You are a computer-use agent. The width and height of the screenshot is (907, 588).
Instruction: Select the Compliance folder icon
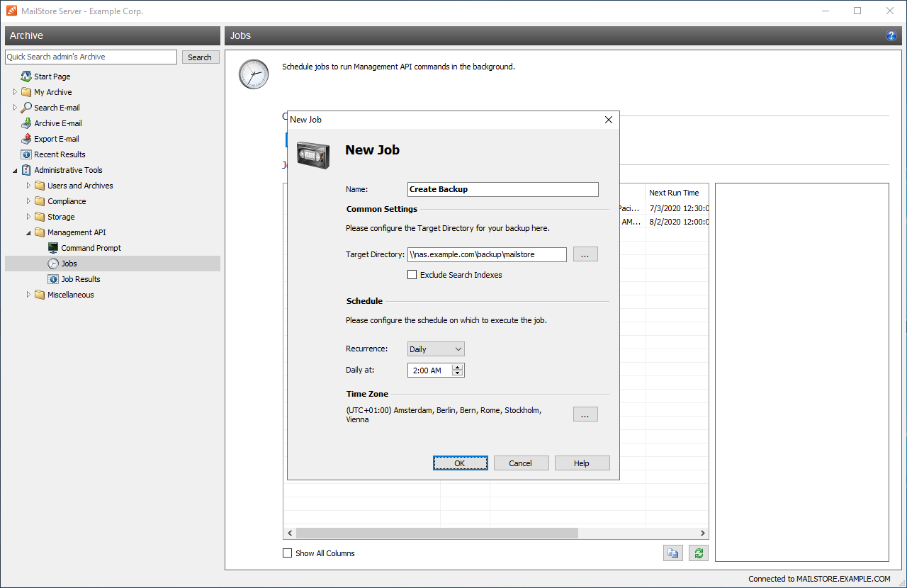pyautogui.click(x=40, y=201)
